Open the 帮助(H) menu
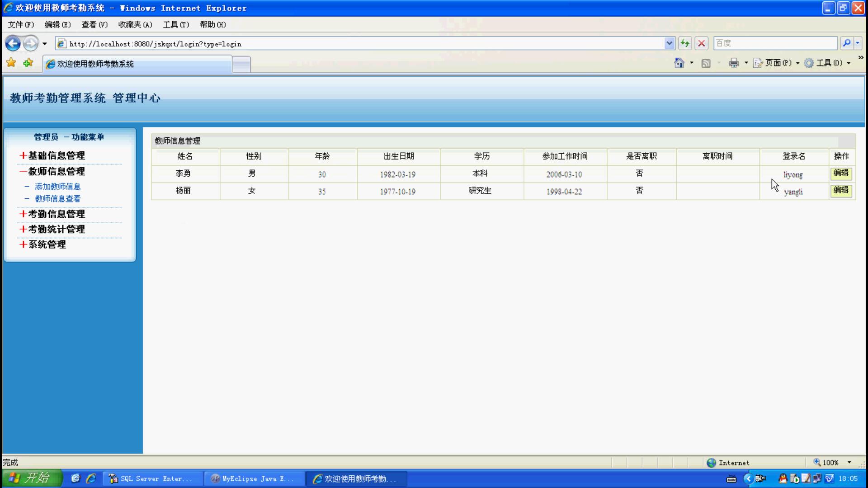 pos(212,24)
